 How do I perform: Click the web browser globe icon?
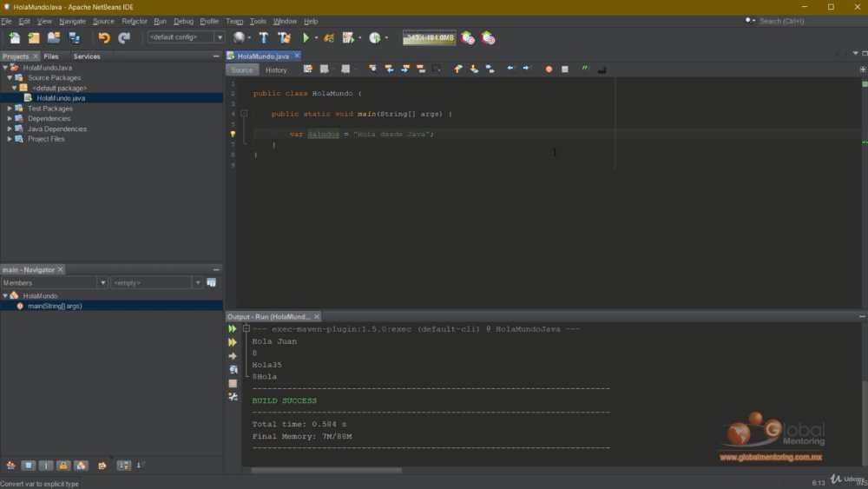tap(239, 37)
